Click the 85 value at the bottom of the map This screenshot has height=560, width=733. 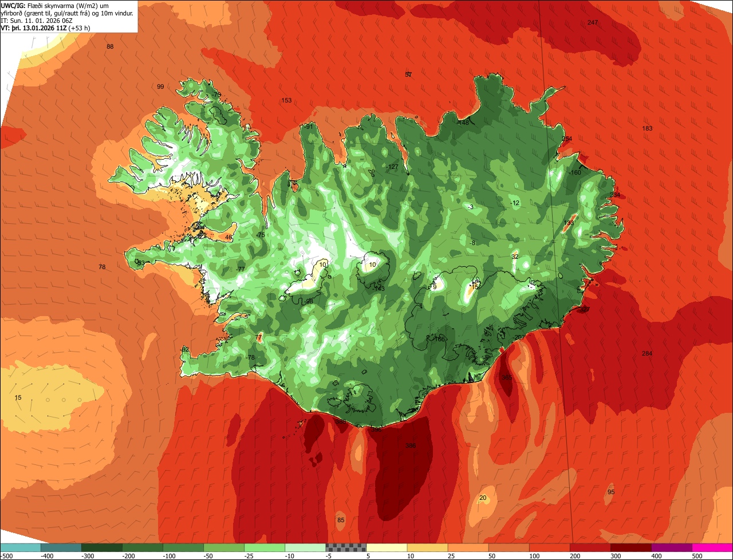(341, 520)
